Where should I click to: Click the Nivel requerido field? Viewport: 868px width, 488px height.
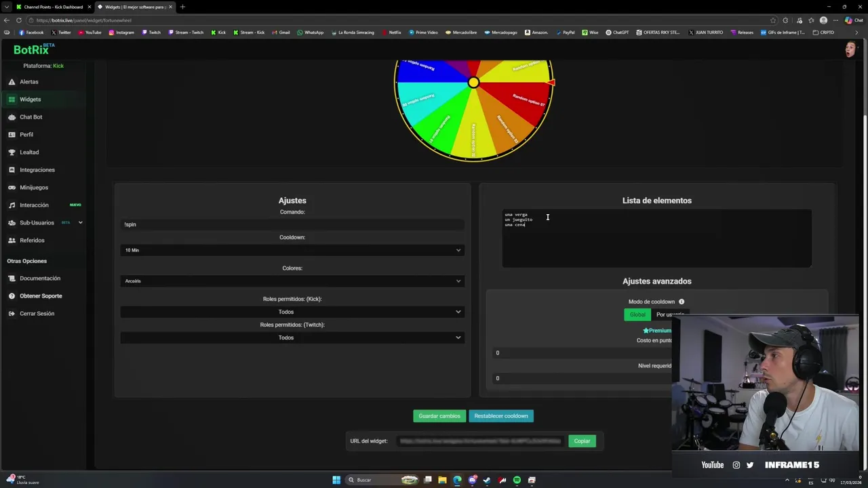[x=583, y=378]
